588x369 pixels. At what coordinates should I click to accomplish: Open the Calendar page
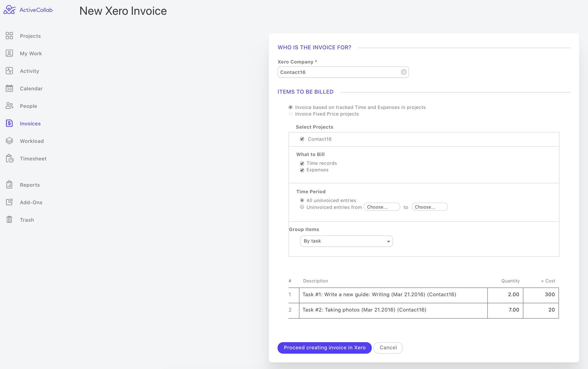tap(31, 88)
